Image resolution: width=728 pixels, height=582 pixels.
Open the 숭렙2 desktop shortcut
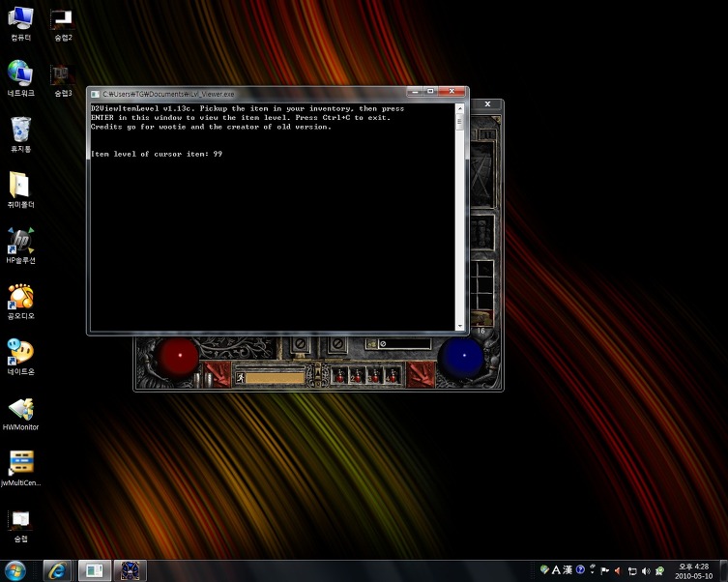coord(63,24)
